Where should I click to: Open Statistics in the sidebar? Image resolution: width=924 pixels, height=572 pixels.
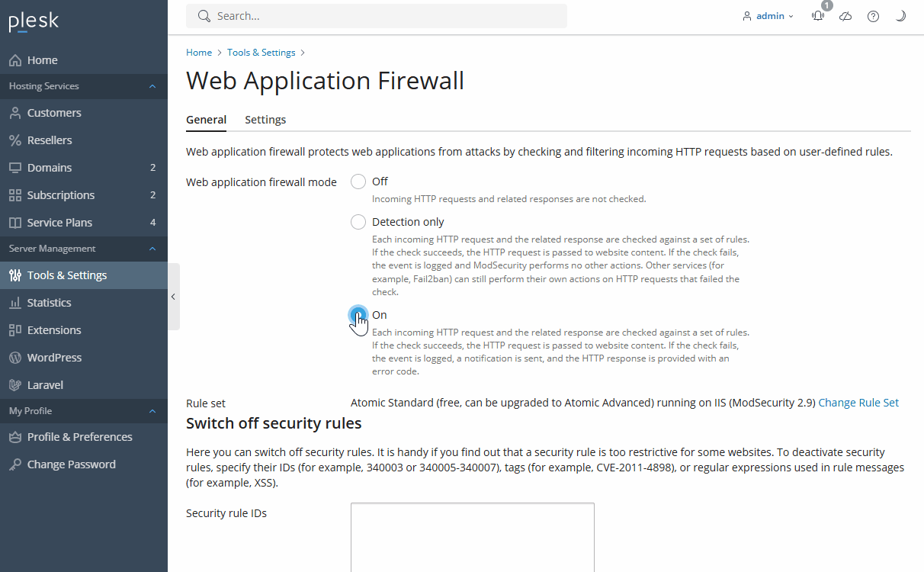(84, 303)
